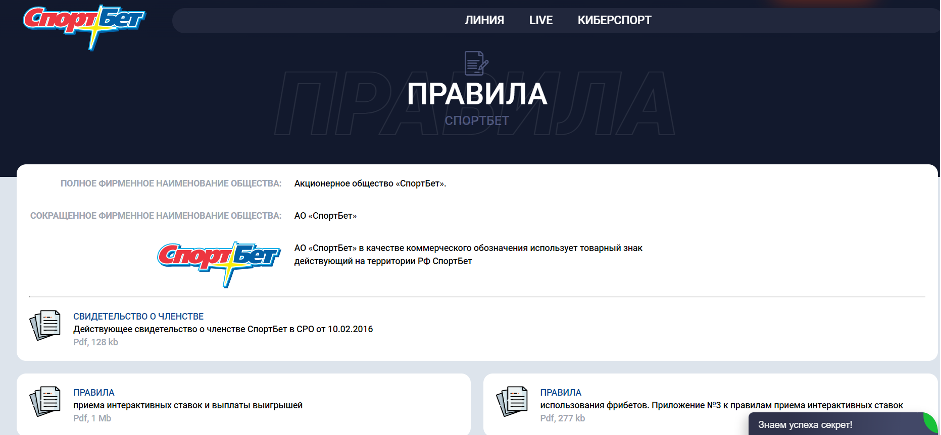
Task: Click the membership certificate description from 10.02.2016
Action: [x=223, y=329]
